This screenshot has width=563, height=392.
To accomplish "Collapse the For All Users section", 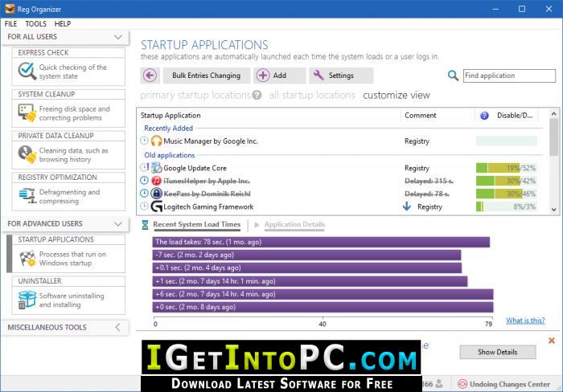I will click(x=118, y=37).
